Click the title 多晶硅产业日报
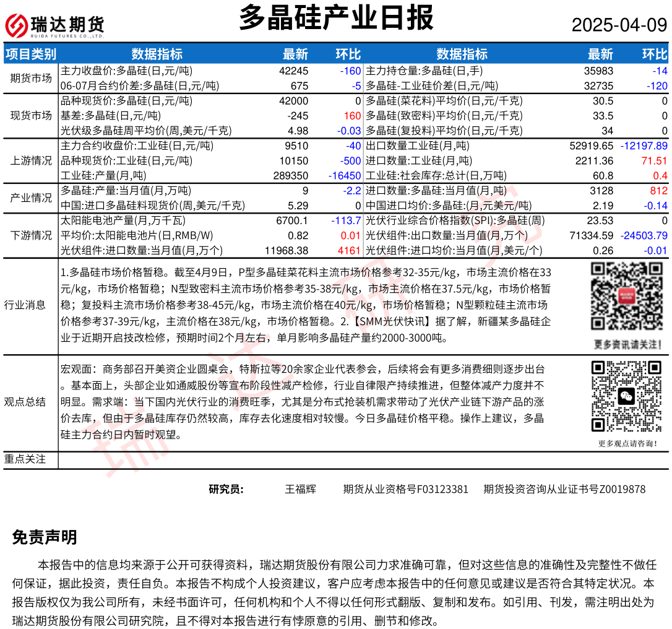672x629 pixels. [x=337, y=18]
